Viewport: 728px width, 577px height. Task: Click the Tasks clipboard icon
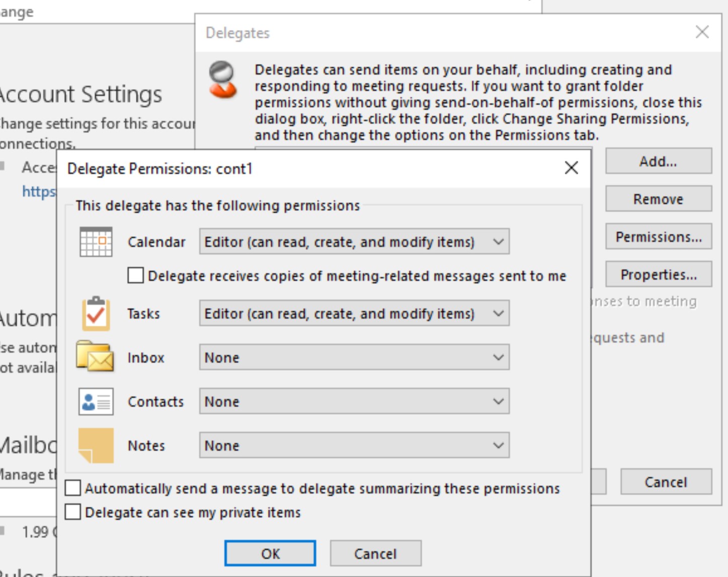pos(96,314)
